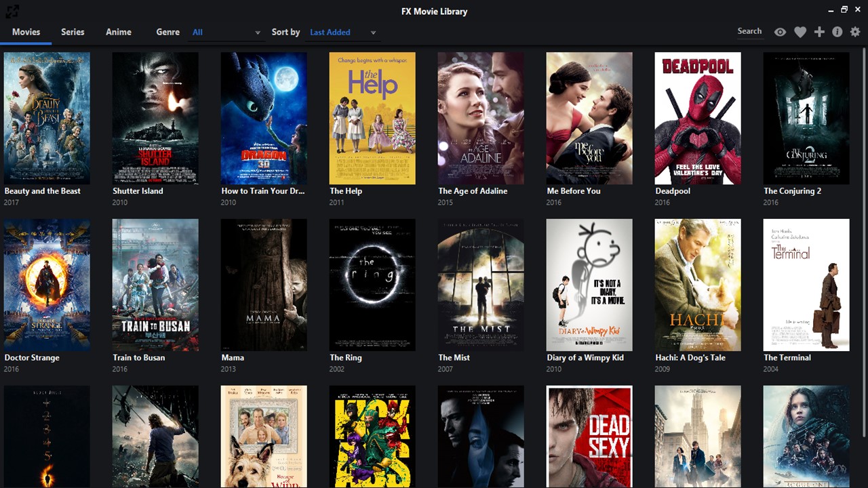
Task: Open the Dead Sexy zombie movie poster
Action: coord(589,436)
